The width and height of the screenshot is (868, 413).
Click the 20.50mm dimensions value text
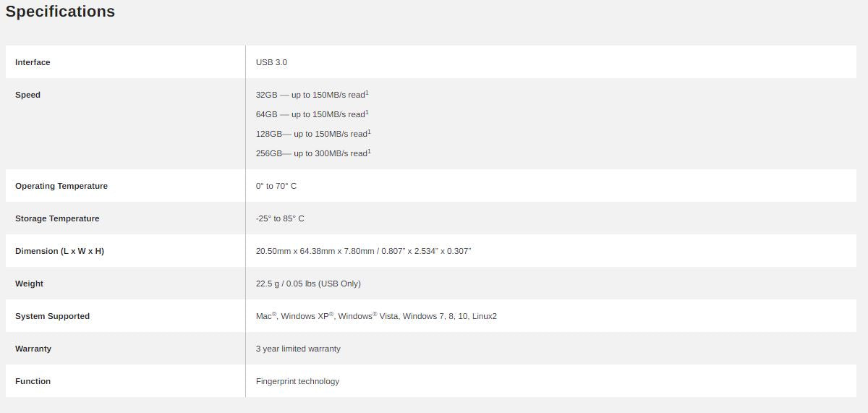point(363,251)
